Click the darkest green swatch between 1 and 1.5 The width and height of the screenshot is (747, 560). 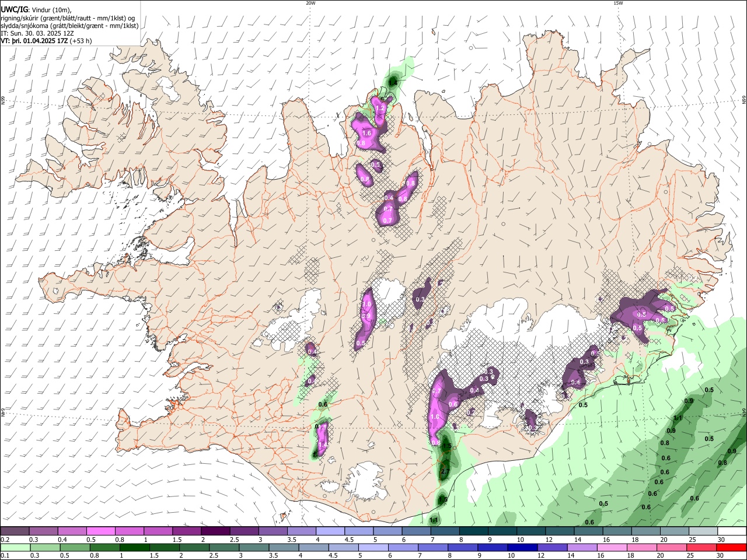(x=134, y=548)
